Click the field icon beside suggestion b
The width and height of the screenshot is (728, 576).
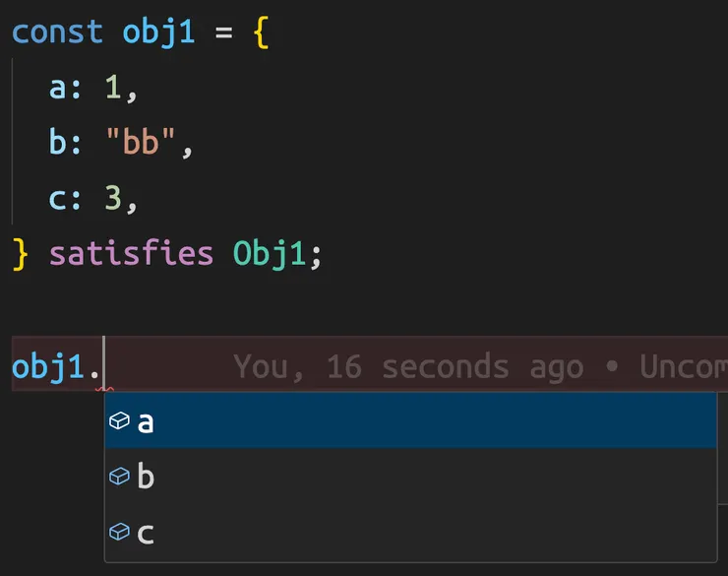click(x=119, y=477)
